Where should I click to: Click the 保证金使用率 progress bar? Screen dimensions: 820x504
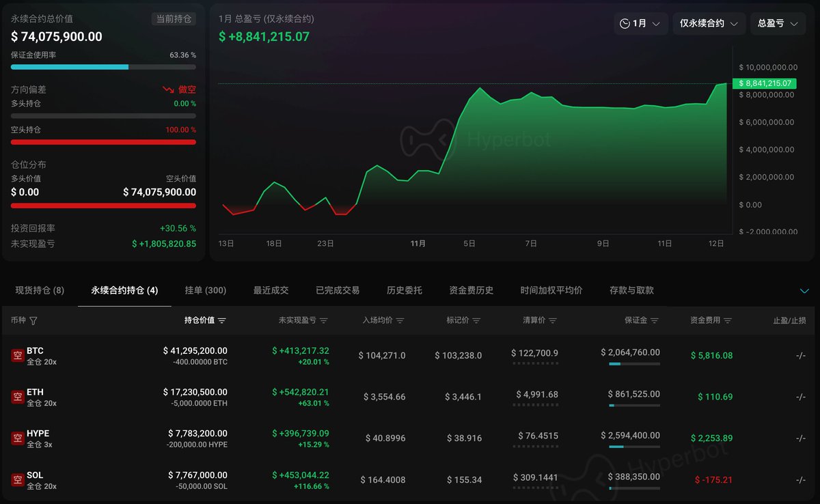coord(103,67)
